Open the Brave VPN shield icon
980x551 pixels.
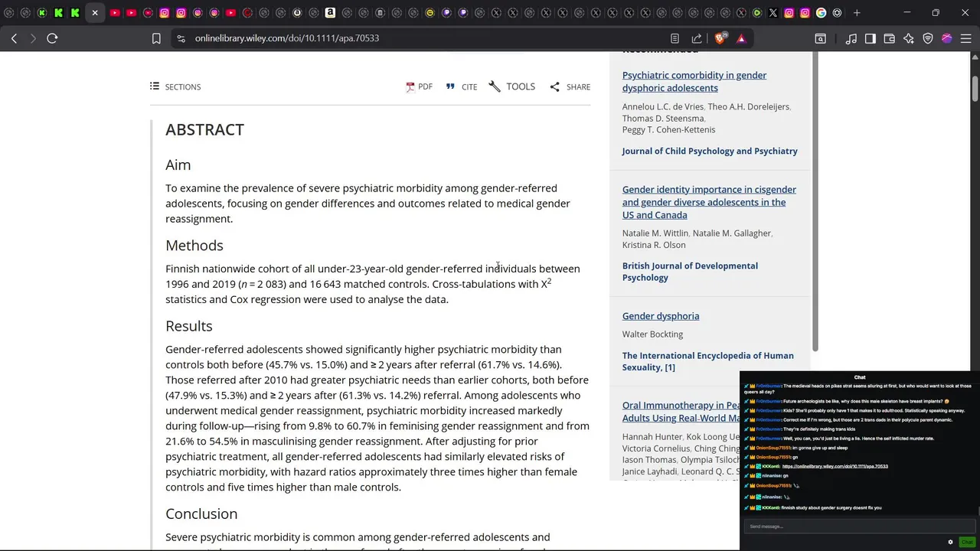[x=928, y=38]
